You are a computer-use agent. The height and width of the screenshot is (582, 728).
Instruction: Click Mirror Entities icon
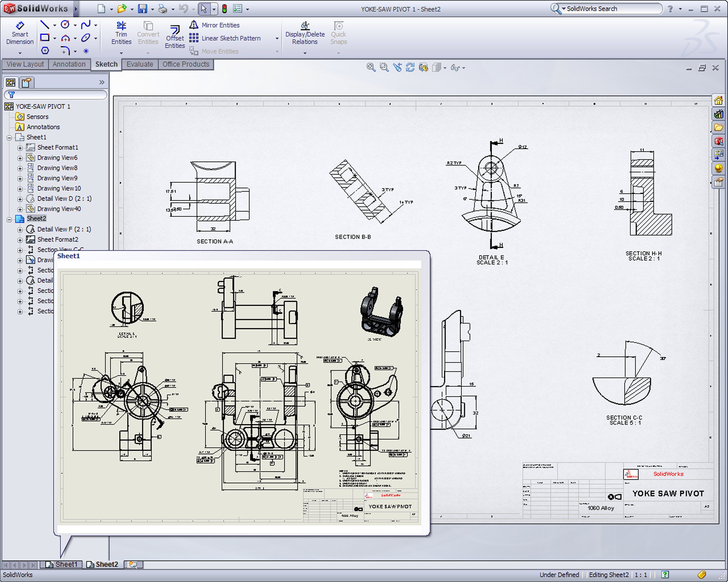click(x=194, y=25)
